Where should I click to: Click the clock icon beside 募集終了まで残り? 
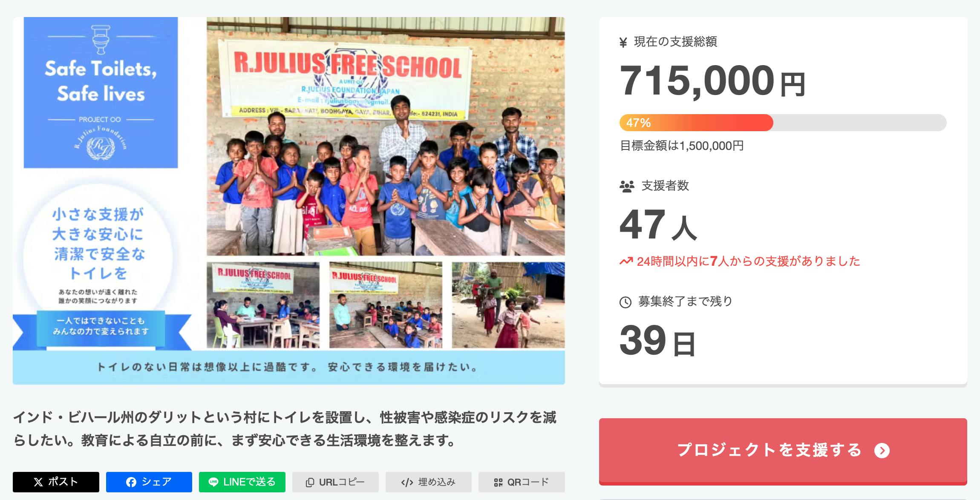coord(625,302)
